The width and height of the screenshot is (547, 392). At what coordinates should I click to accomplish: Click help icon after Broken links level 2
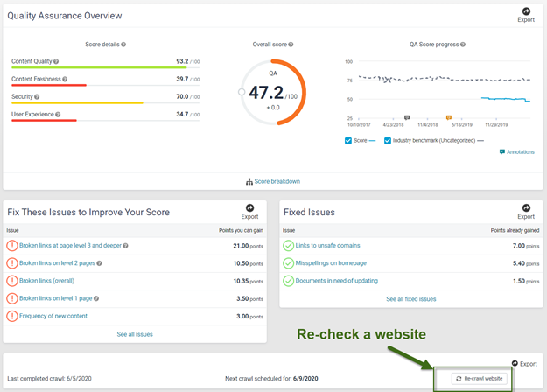(99, 263)
